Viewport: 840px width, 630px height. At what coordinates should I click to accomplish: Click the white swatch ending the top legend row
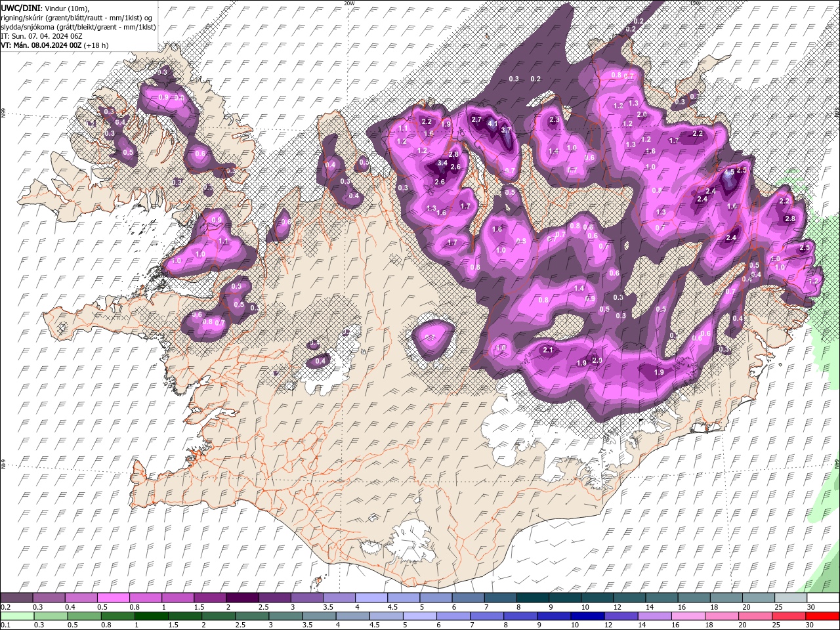[x=822, y=598]
